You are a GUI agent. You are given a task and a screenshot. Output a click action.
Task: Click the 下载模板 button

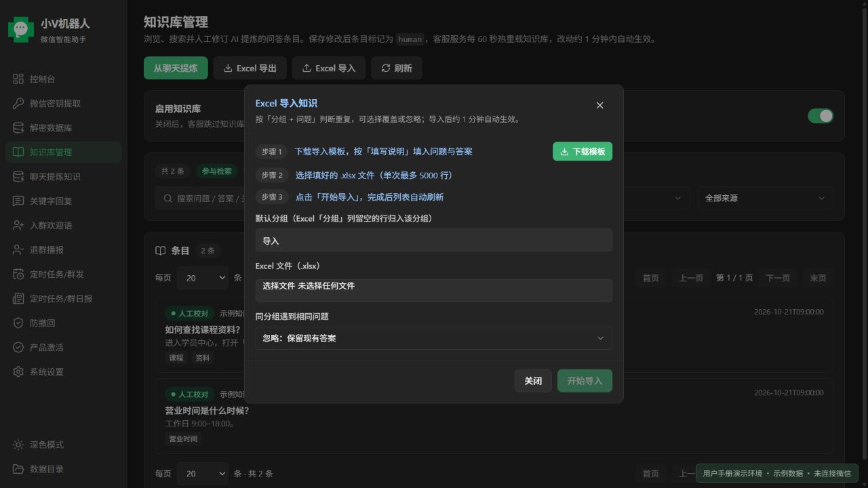pos(583,152)
